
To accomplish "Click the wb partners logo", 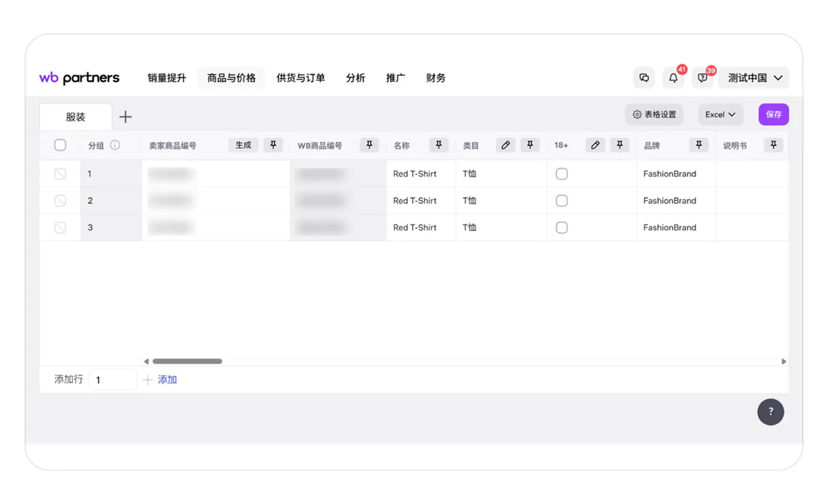I will point(79,78).
